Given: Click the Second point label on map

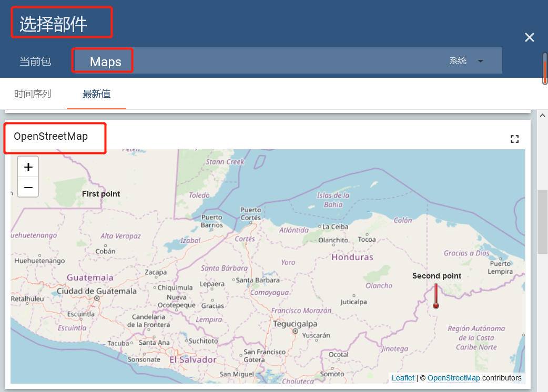Looking at the screenshot, I should (437, 276).
